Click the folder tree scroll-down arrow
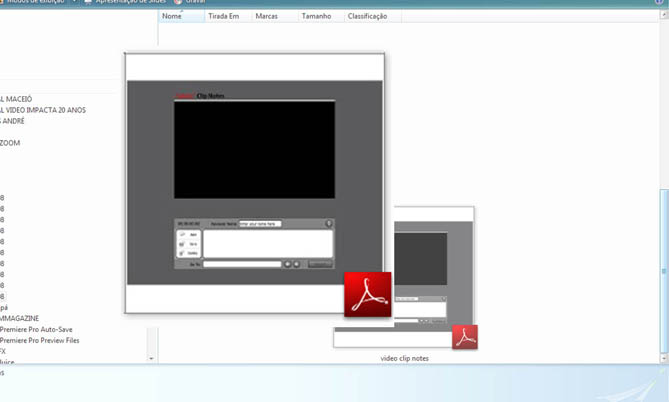Viewport: 669px width, 402px height. coord(152,357)
